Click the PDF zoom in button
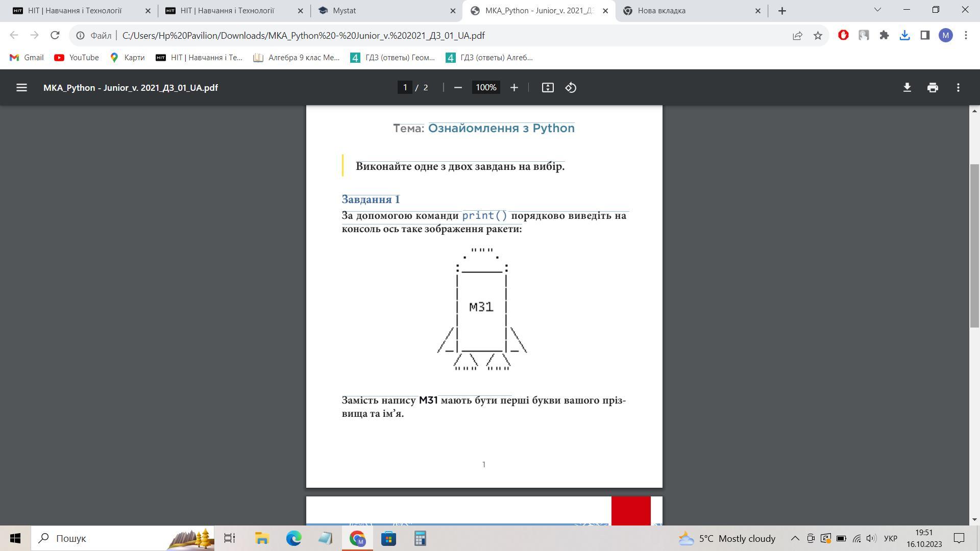The image size is (980, 551). pos(514,88)
